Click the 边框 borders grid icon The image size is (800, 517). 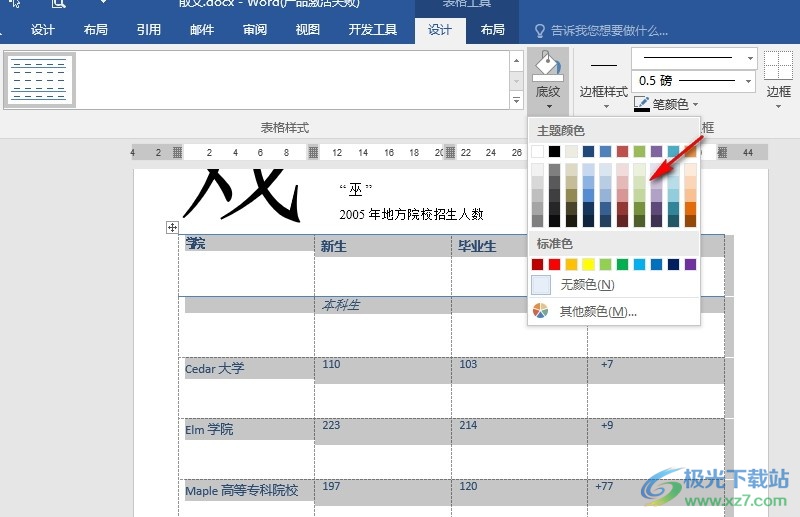tap(778, 66)
